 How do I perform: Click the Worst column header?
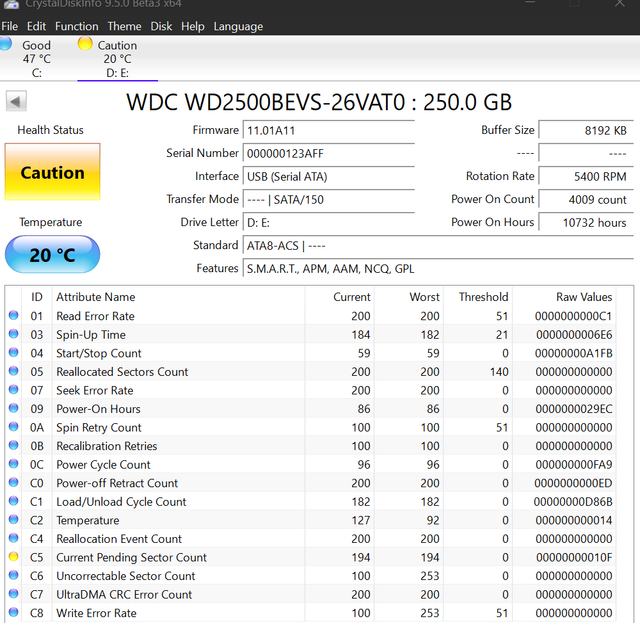[424, 297]
